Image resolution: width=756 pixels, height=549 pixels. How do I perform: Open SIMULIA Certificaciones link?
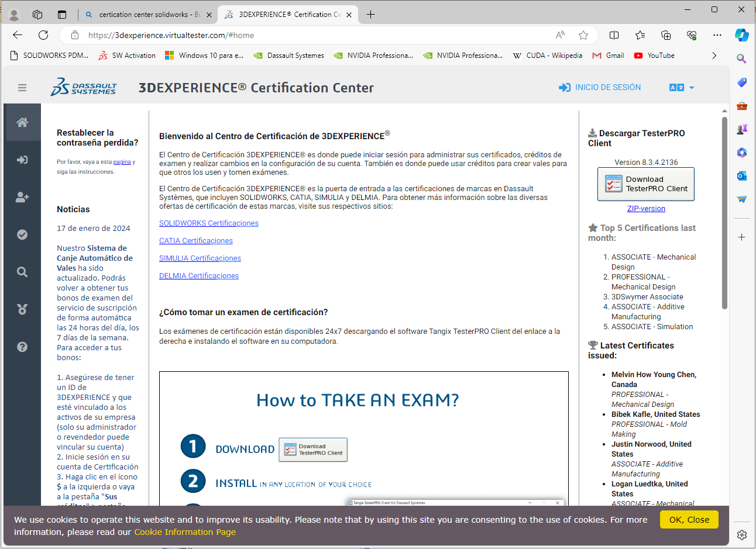tap(200, 258)
